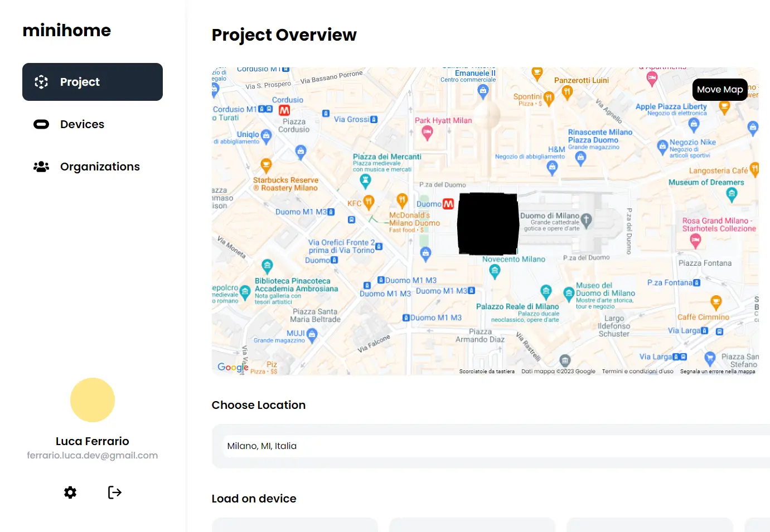Click the Palazzo Reale di Milano pin
Viewport: 770px width, 532px height.
pyautogui.click(x=546, y=291)
